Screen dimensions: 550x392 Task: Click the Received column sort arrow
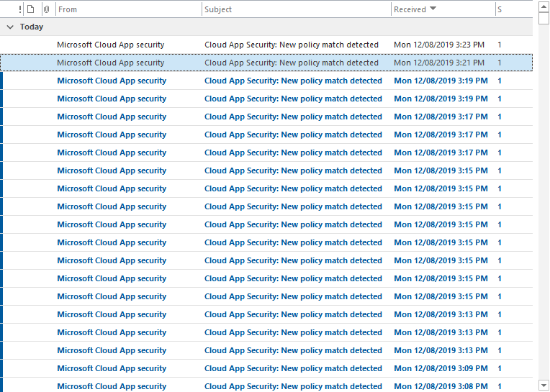pyautogui.click(x=433, y=9)
